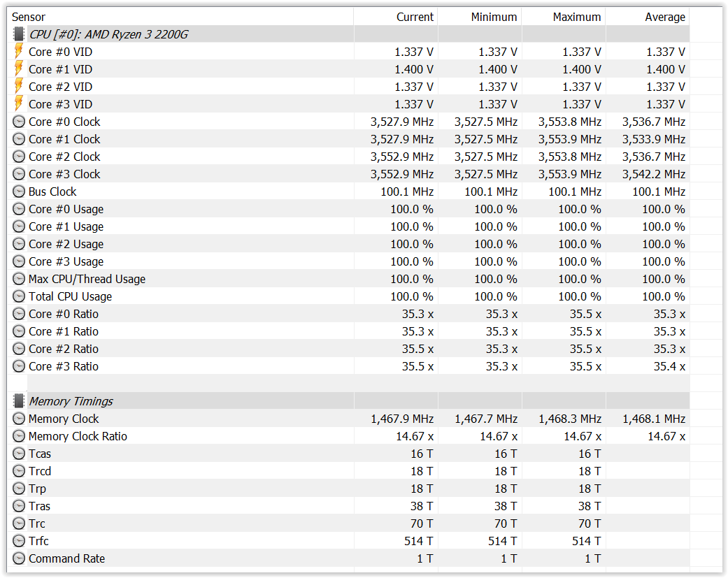
Task: Select the Memory Timings group label
Action: coord(71,401)
